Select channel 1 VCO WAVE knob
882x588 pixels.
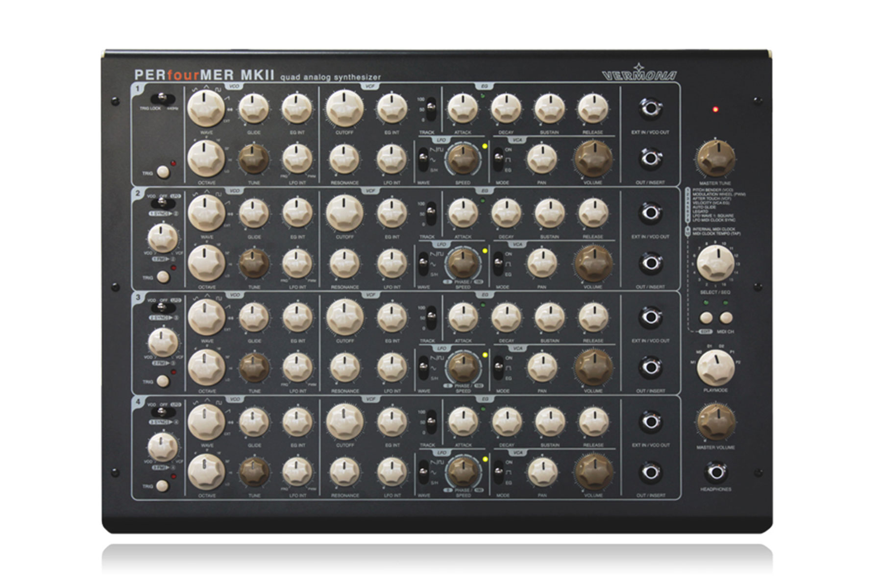point(207,108)
